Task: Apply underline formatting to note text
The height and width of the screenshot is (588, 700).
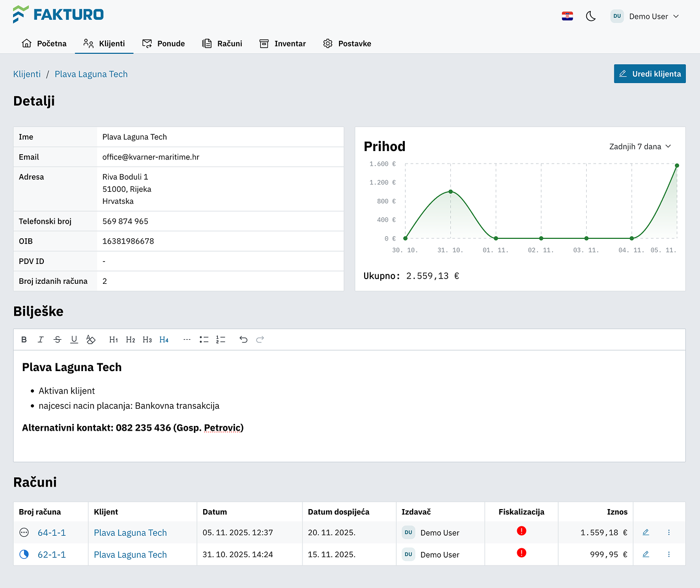Action: coord(74,339)
